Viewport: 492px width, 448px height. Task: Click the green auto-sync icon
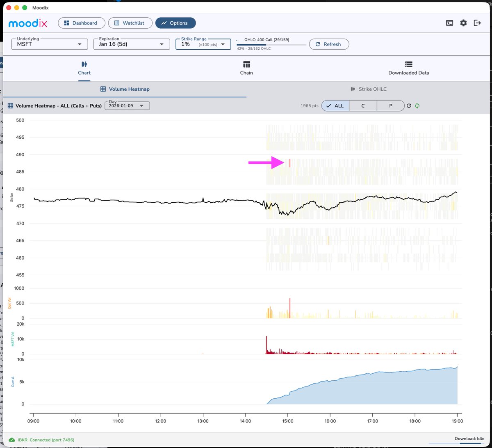(417, 106)
